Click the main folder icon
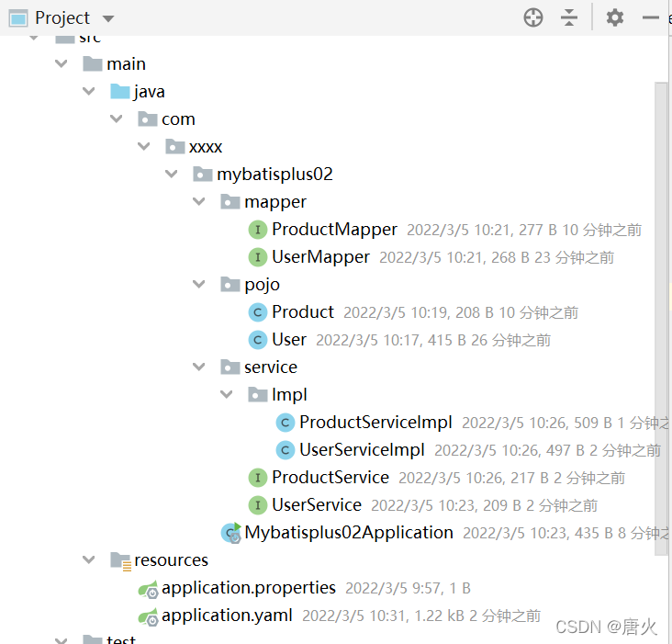The height and width of the screenshot is (644, 672). tap(93, 64)
